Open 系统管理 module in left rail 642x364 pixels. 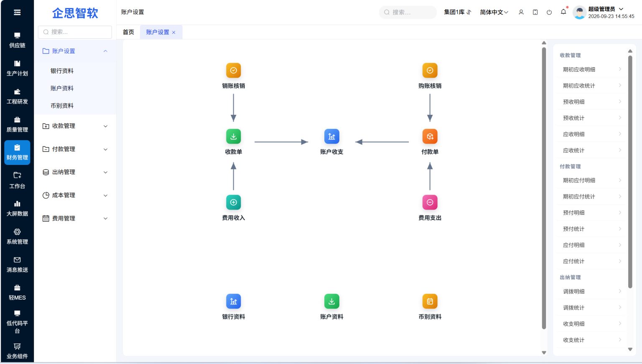tap(17, 237)
